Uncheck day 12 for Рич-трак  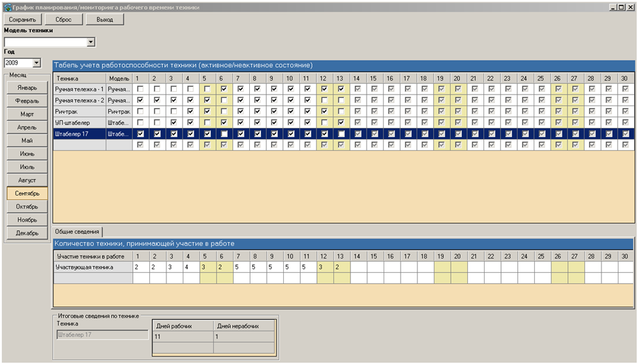(324, 112)
